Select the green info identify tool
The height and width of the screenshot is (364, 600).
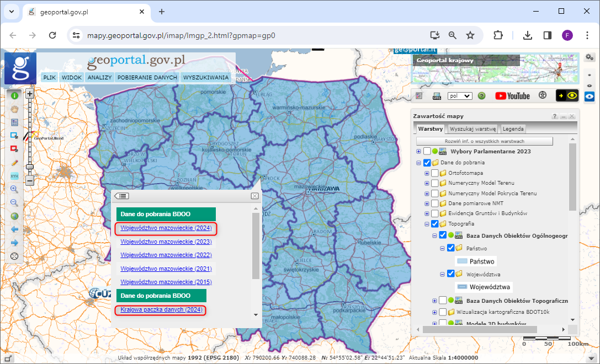click(15, 95)
